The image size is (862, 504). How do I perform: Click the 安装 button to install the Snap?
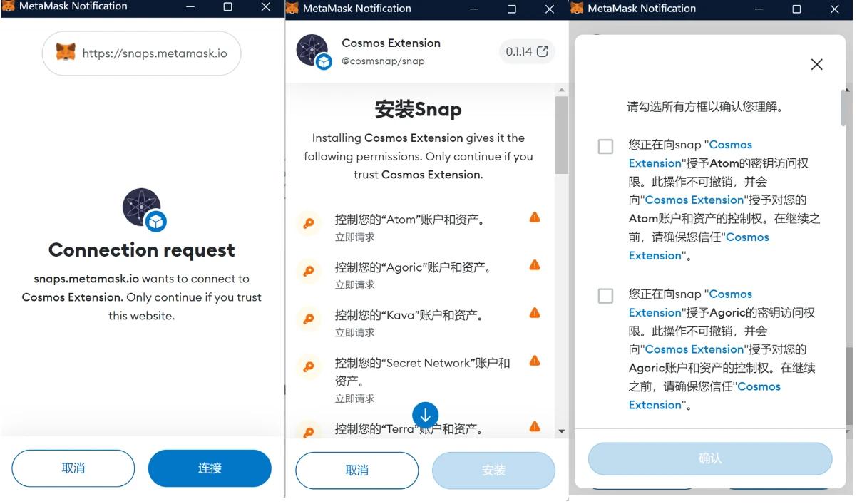[493, 470]
